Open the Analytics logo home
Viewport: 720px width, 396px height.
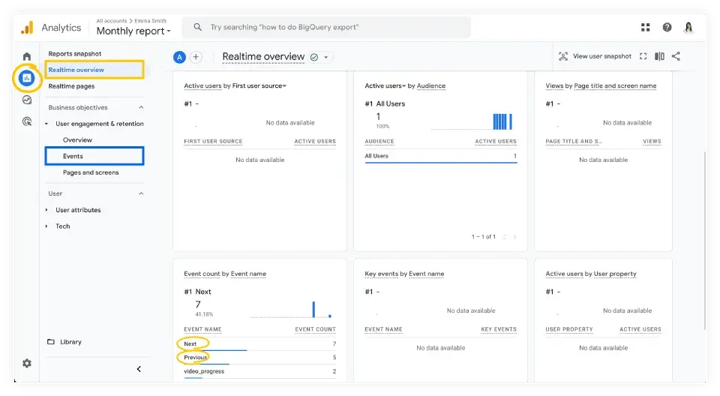[27, 28]
